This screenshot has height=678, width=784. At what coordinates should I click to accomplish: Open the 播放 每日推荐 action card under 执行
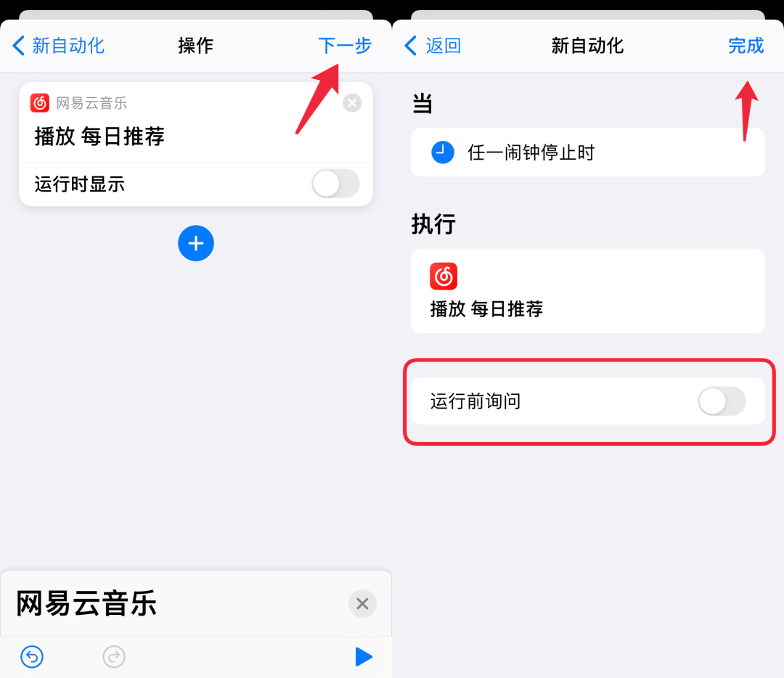[587, 291]
